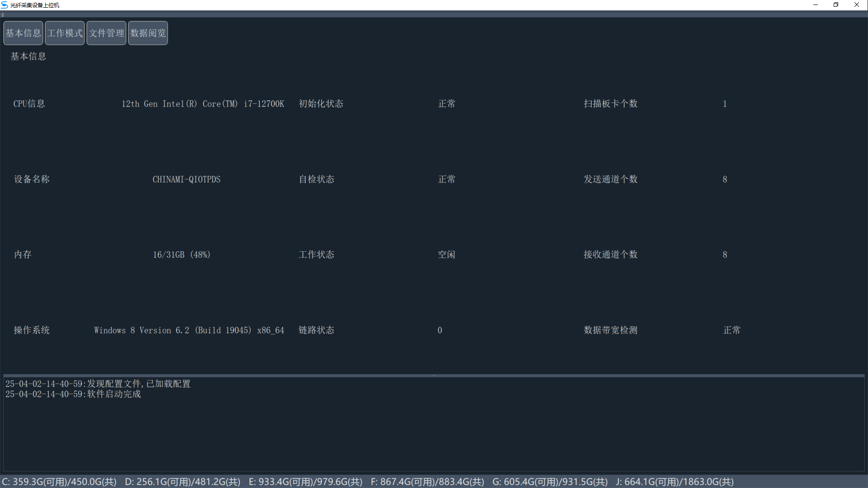Open the 文件管理 tab

[x=106, y=33]
